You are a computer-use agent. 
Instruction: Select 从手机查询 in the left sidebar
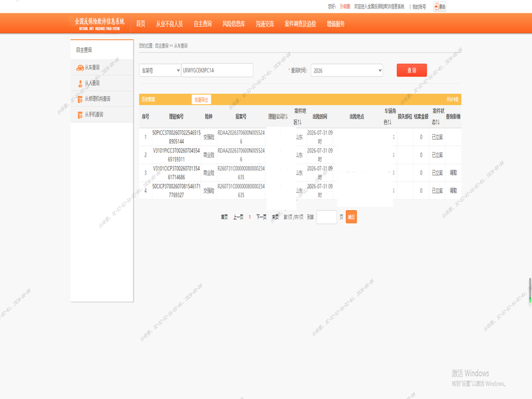pyautogui.click(x=102, y=114)
